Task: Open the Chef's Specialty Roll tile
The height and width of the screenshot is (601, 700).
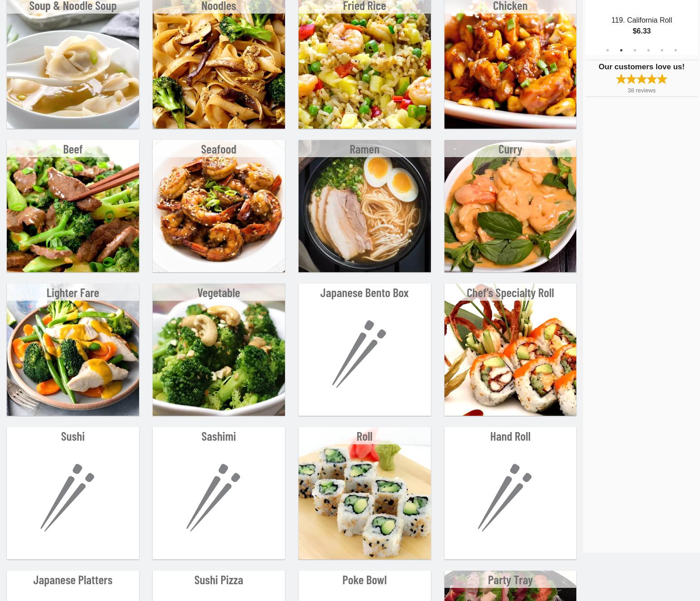Action: [510, 350]
